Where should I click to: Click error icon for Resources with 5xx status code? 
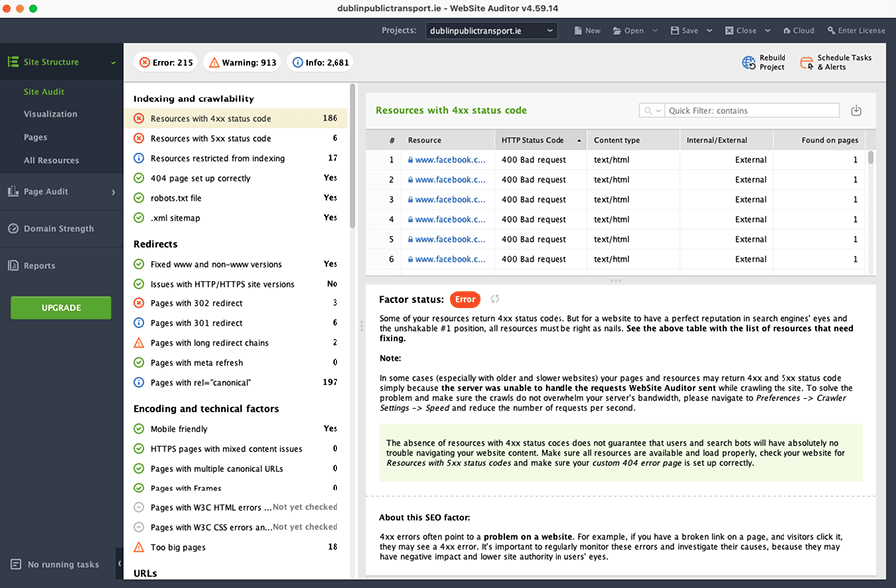(138, 138)
